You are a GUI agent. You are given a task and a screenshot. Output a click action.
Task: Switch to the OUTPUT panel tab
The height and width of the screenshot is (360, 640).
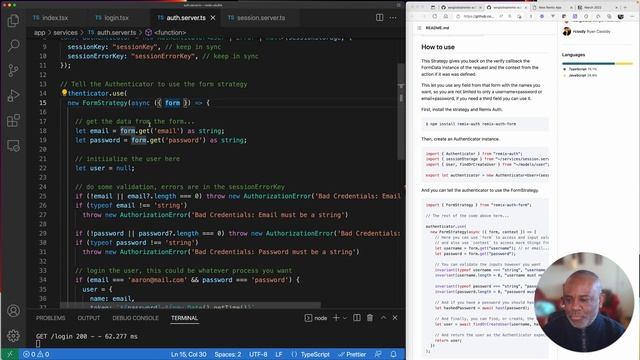click(x=89, y=318)
